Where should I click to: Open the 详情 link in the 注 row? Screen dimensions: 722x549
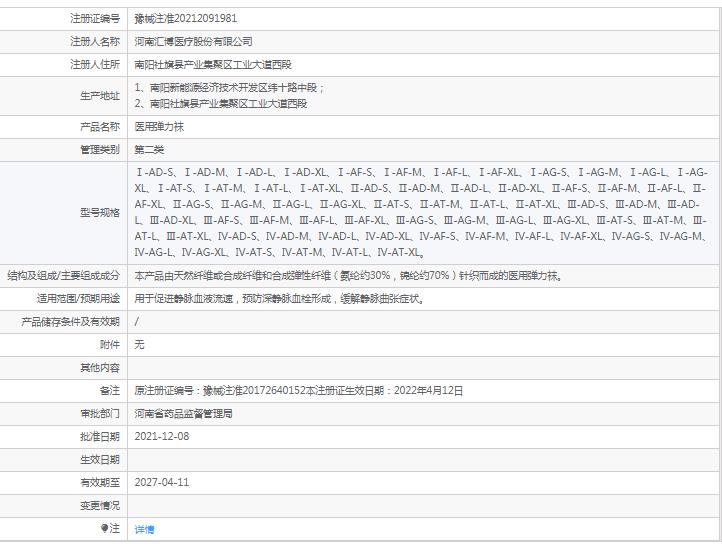tap(144, 530)
